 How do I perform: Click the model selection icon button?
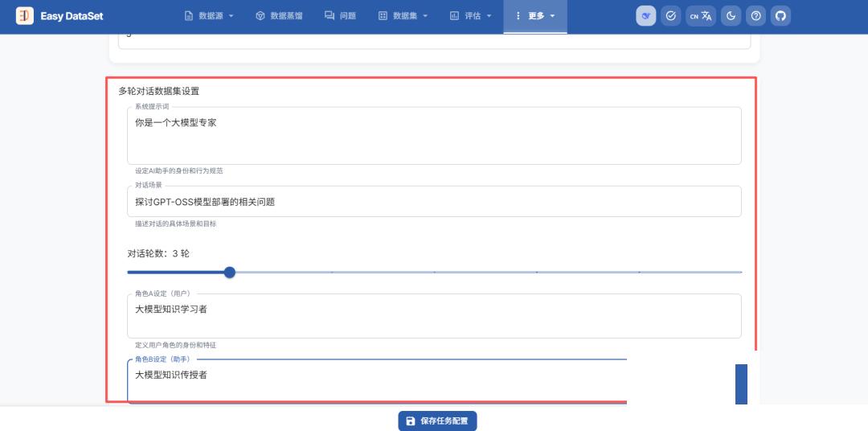(645, 16)
